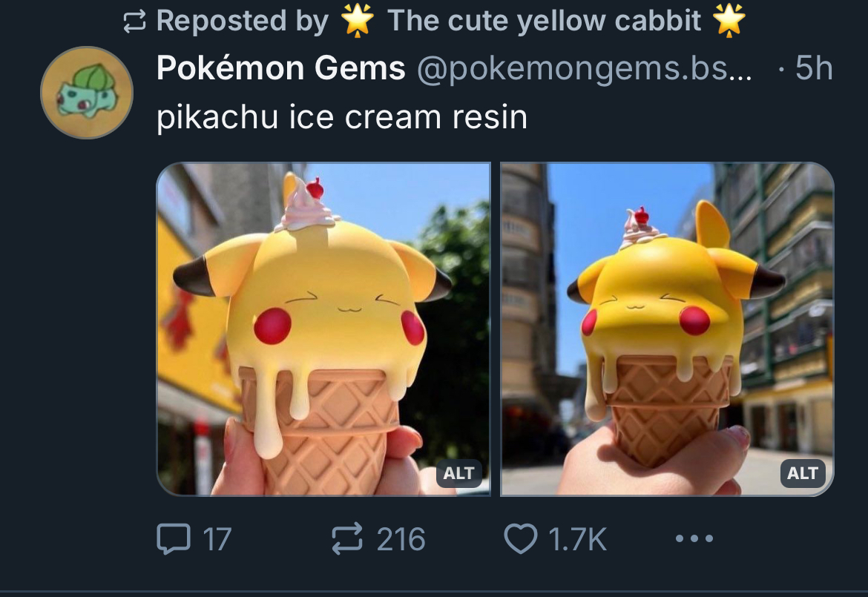Click the repost arrows icon beside 216

click(347, 538)
